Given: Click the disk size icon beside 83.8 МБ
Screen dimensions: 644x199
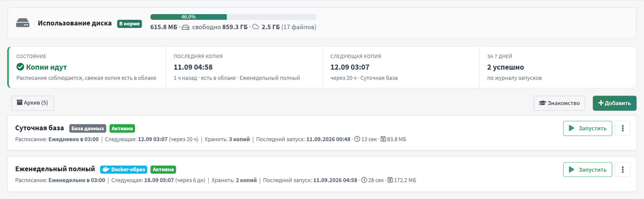Looking at the screenshot, I should [x=383, y=139].
